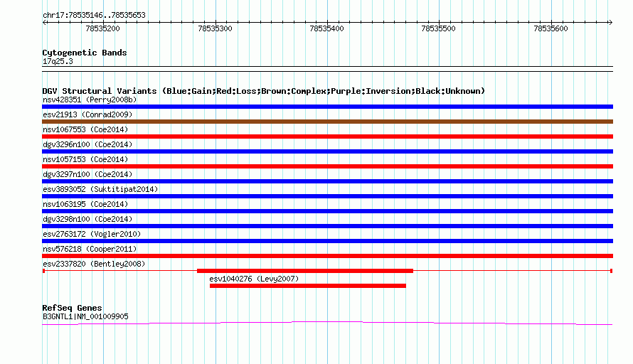Click the nsv576218 (Cooper2011) label
This screenshot has width=633, height=364.
[90, 249]
